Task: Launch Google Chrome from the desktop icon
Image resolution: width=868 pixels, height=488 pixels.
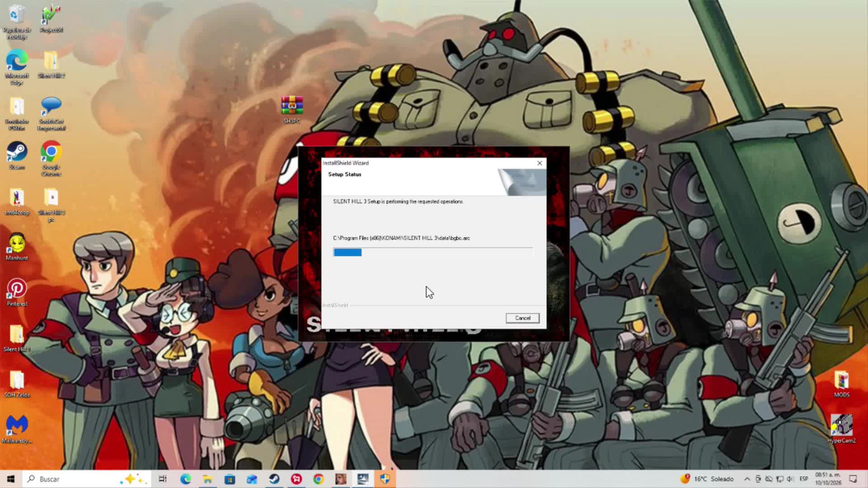Action: (51, 159)
